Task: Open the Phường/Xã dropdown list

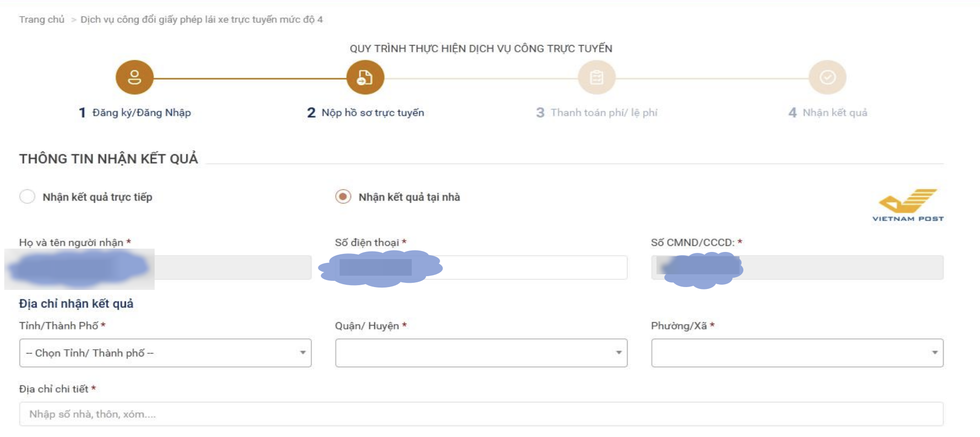Action: pyautogui.click(x=797, y=353)
